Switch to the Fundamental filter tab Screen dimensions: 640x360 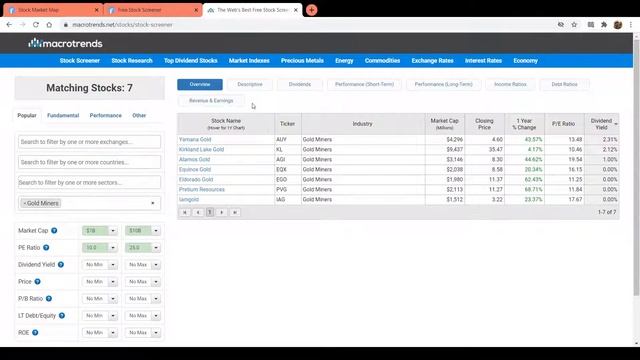tap(63, 116)
